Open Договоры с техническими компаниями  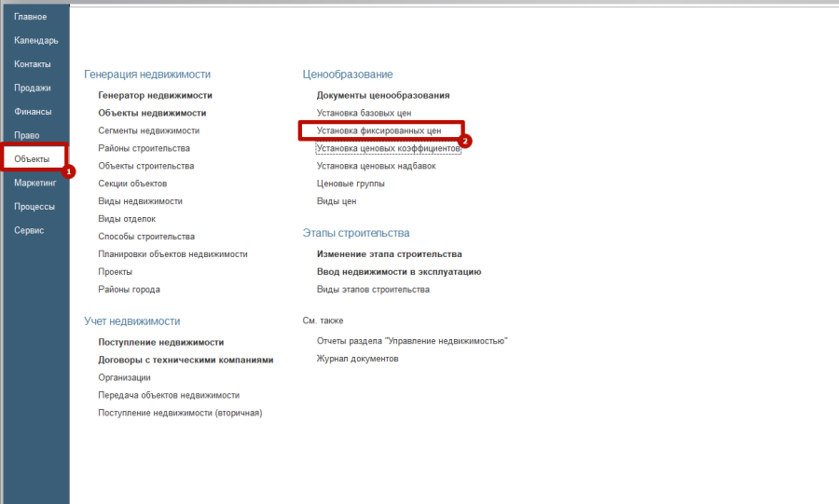pyautogui.click(x=186, y=360)
